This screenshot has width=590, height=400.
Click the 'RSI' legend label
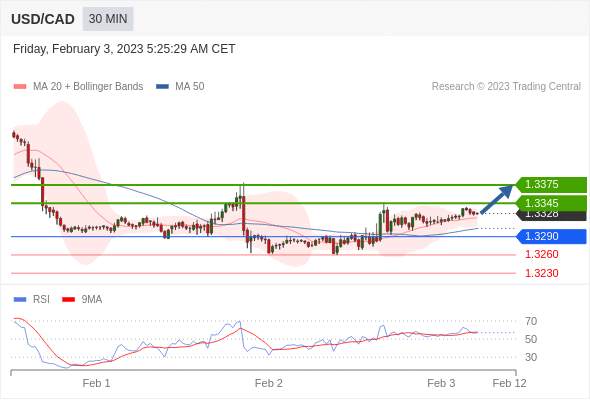coord(41,300)
